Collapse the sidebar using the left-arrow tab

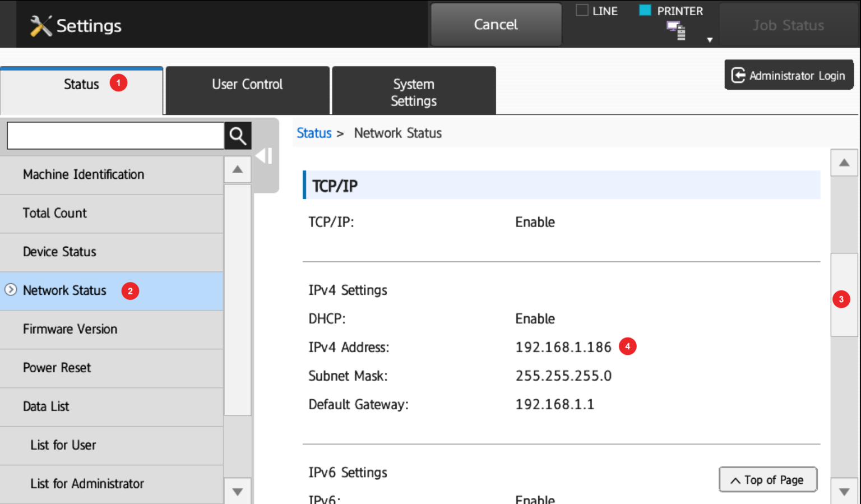click(x=263, y=156)
